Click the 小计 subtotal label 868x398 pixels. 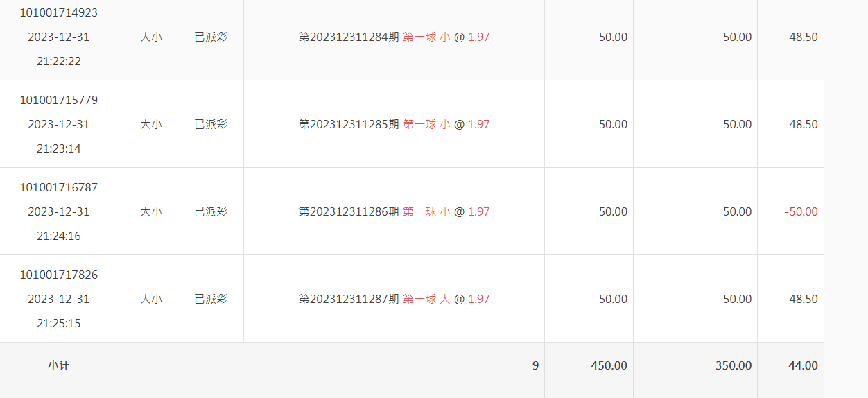pyautogui.click(x=58, y=365)
